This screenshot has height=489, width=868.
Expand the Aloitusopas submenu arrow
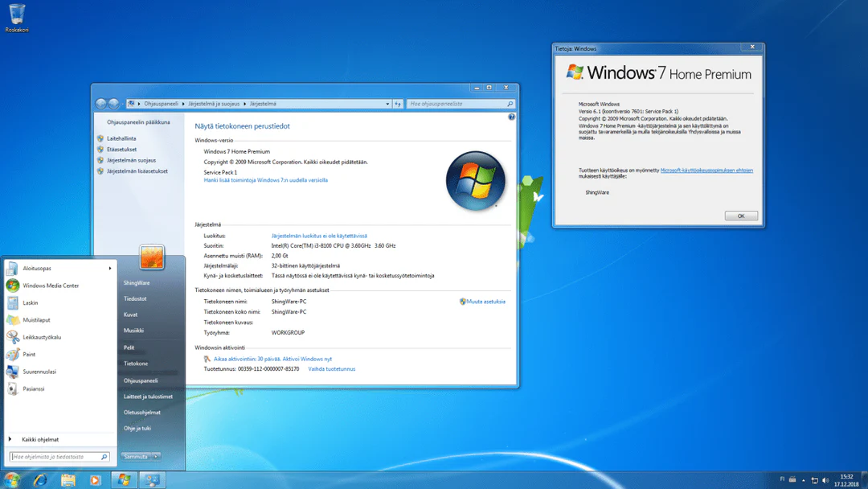click(x=110, y=269)
